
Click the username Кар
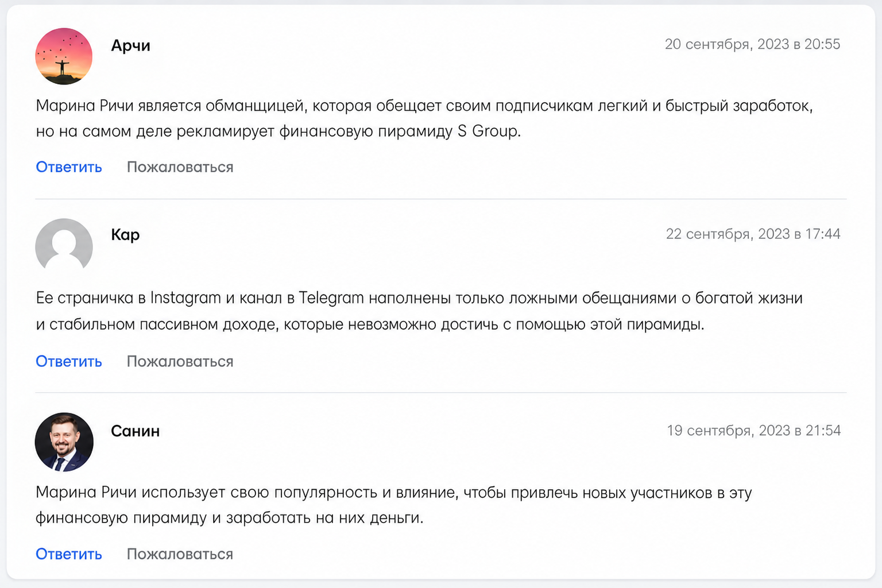[125, 235]
